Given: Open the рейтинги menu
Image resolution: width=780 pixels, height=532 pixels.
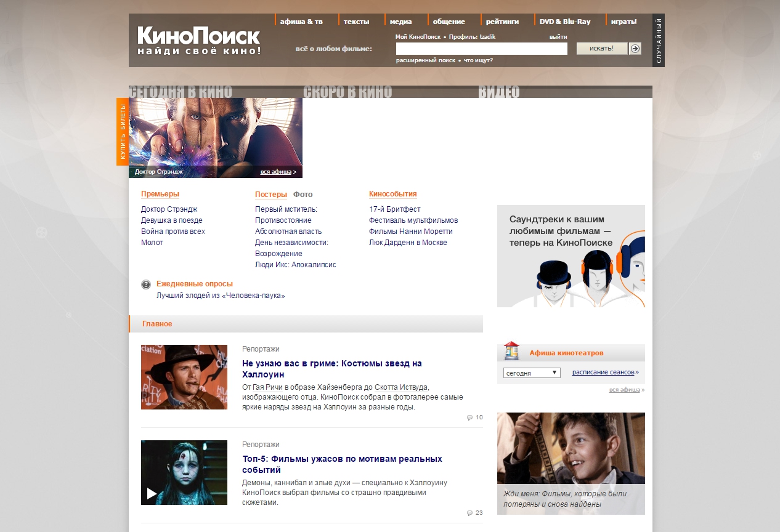Looking at the screenshot, I should pos(502,22).
